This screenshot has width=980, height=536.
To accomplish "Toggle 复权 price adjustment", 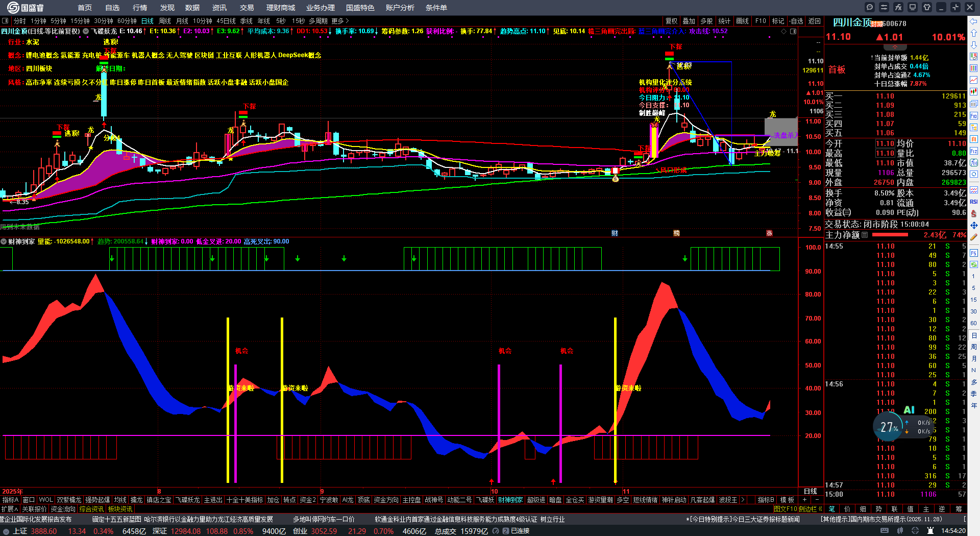I will 672,21.
